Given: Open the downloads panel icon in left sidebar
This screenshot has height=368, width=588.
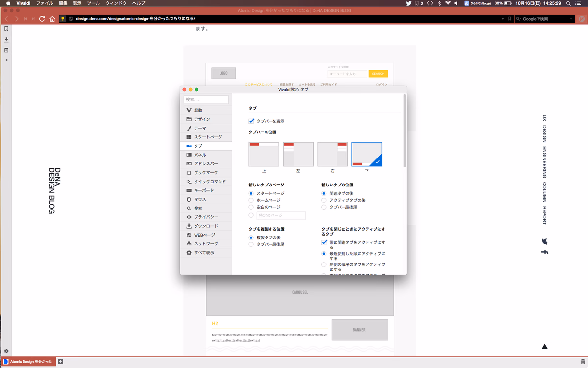Looking at the screenshot, I should click(6, 39).
